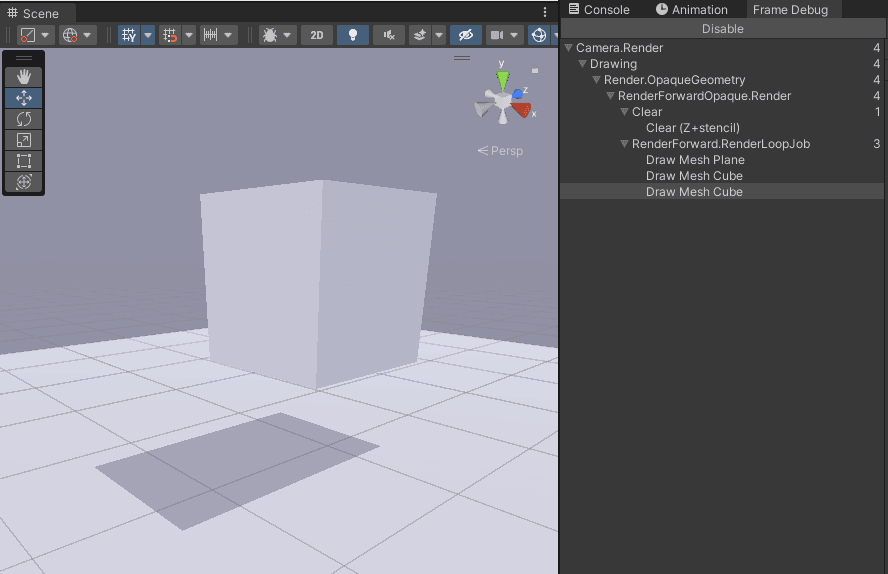Open grid visibility options arrow
Viewport: 888px width, 574px height.
point(148,35)
